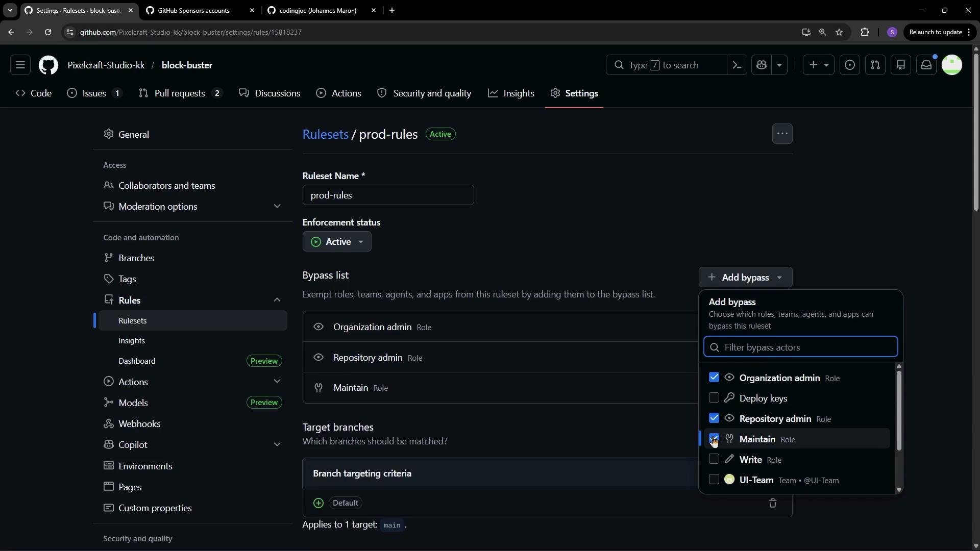Viewport: 980px width, 551px height.
Task: Open the Copilot chat icon
Action: (762, 65)
